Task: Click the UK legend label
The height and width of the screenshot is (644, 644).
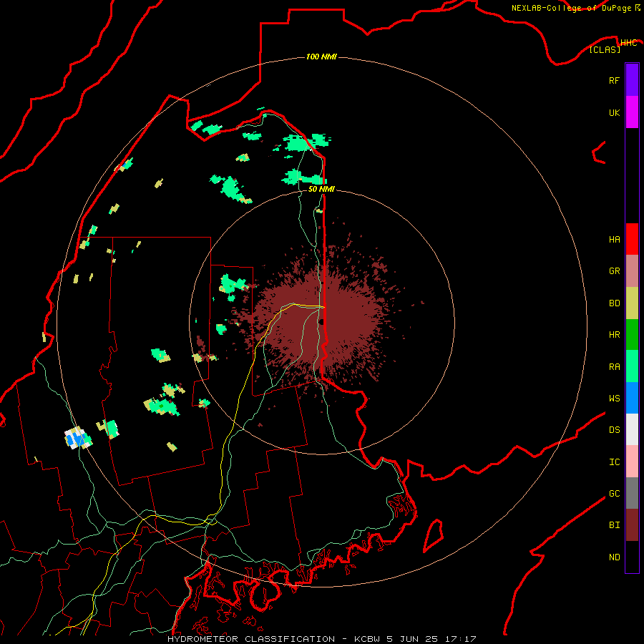Action: (614, 112)
